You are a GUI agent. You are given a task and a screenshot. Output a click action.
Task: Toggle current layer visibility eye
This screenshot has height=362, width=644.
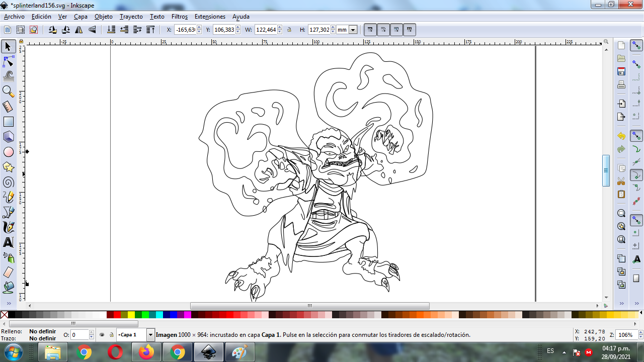click(x=102, y=334)
